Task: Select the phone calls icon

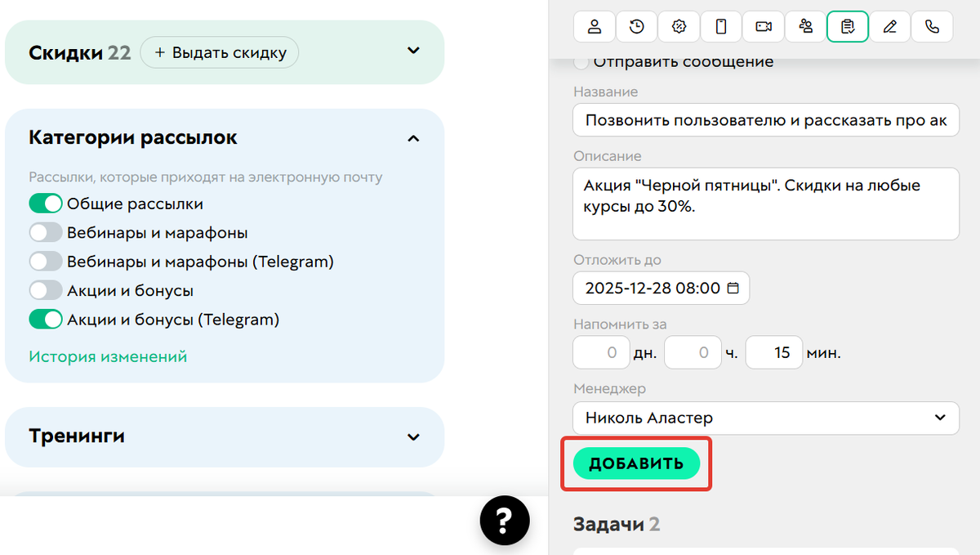Action: (x=932, y=26)
